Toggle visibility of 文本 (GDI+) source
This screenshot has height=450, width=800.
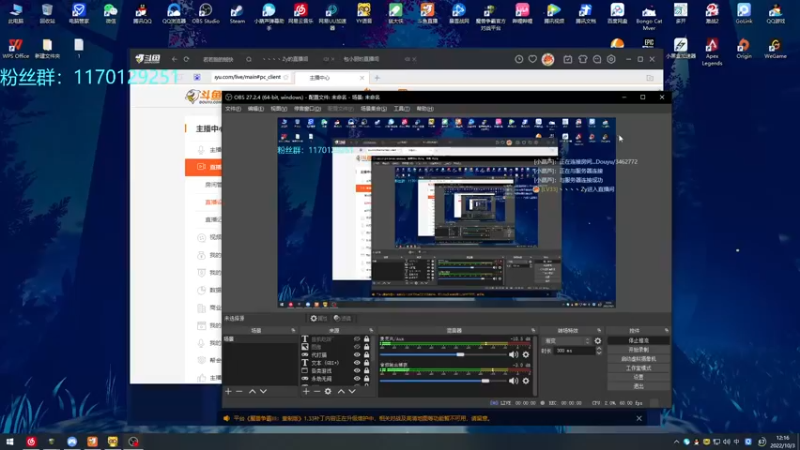(357, 363)
